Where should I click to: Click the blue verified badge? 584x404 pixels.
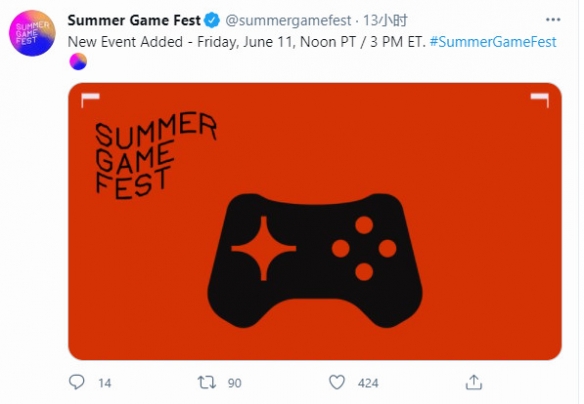pos(212,20)
